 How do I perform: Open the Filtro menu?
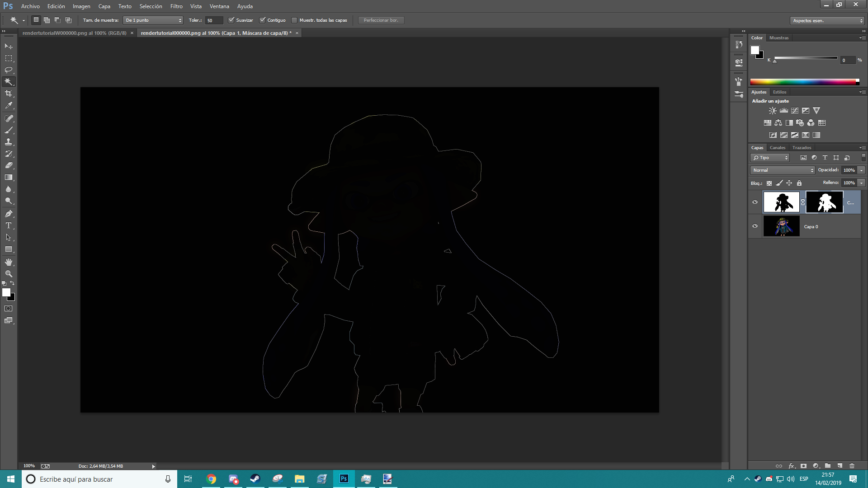pos(176,6)
